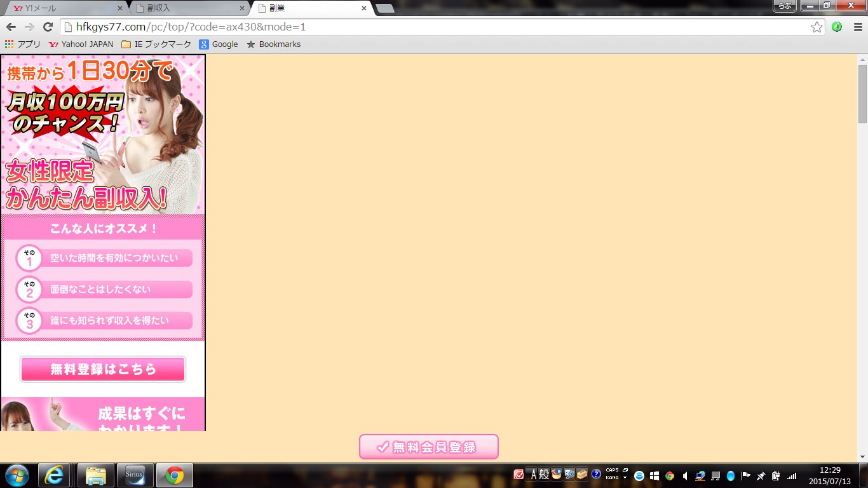868x488 pixels.
Task: Click the page vertical scrollbar thumb
Action: tap(862, 93)
